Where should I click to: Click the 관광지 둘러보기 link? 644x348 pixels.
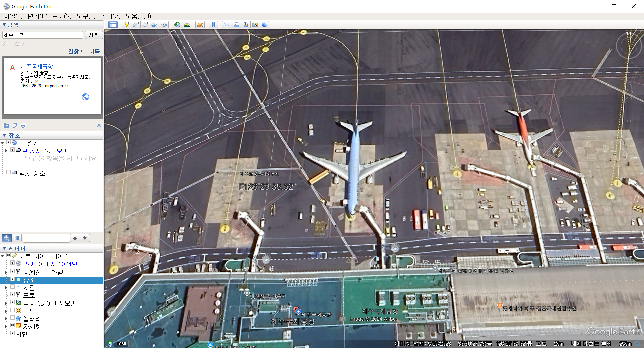pyautogui.click(x=45, y=151)
